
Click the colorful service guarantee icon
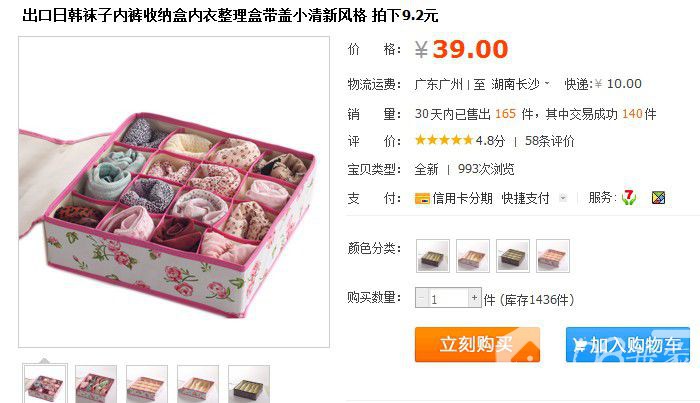coord(658,197)
